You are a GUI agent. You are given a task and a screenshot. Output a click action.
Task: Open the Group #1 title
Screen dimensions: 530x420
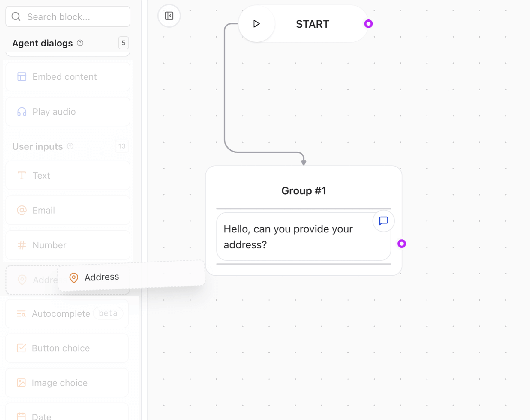coord(304,190)
